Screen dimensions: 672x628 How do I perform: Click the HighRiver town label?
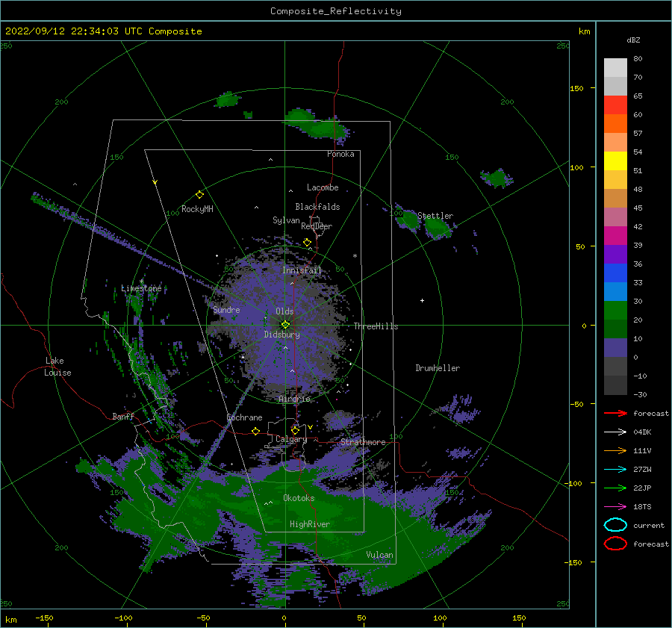[310, 524]
